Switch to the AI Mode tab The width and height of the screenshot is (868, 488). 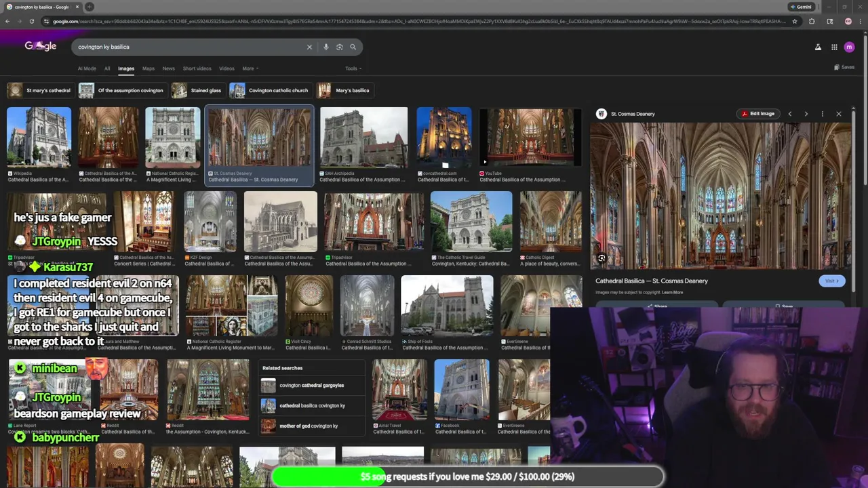(x=87, y=68)
